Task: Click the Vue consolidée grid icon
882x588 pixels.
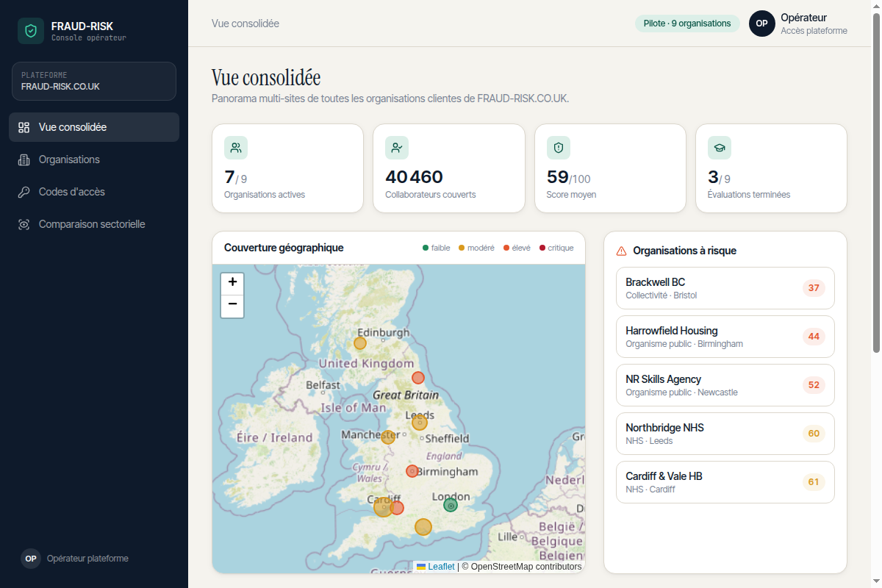Action: (24, 127)
